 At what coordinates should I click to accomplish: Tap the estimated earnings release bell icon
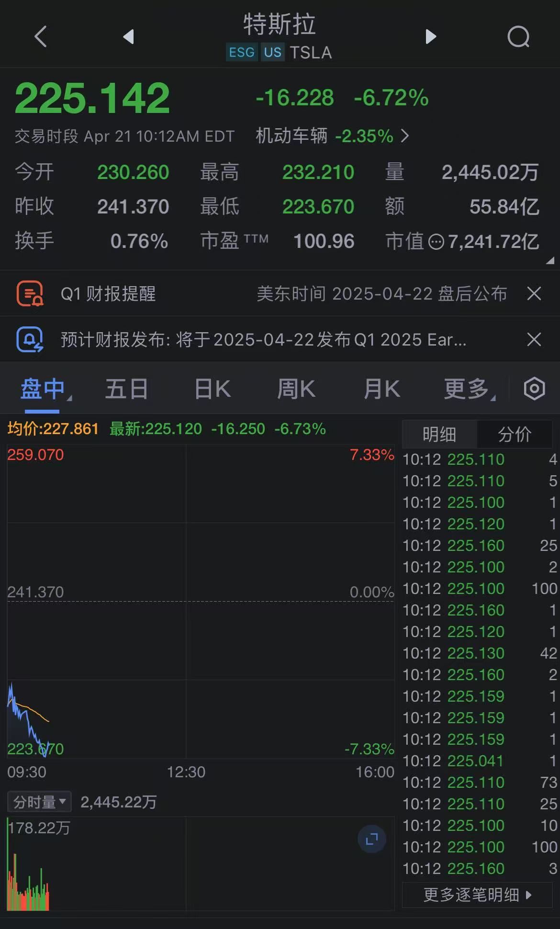[x=30, y=339]
